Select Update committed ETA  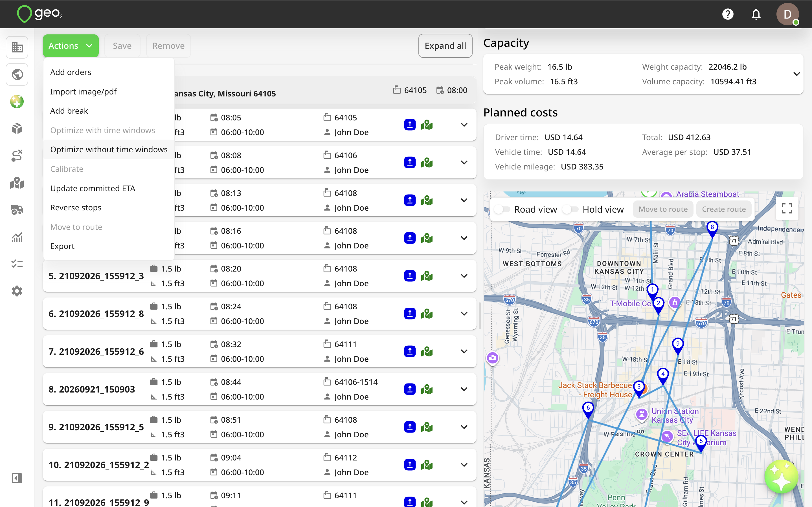click(x=109, y=188)
